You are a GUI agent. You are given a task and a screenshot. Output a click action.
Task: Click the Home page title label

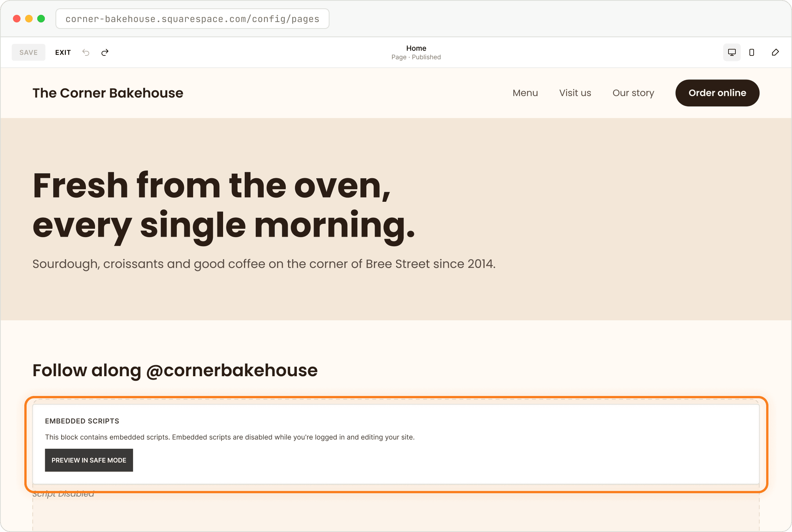point(416,48)
